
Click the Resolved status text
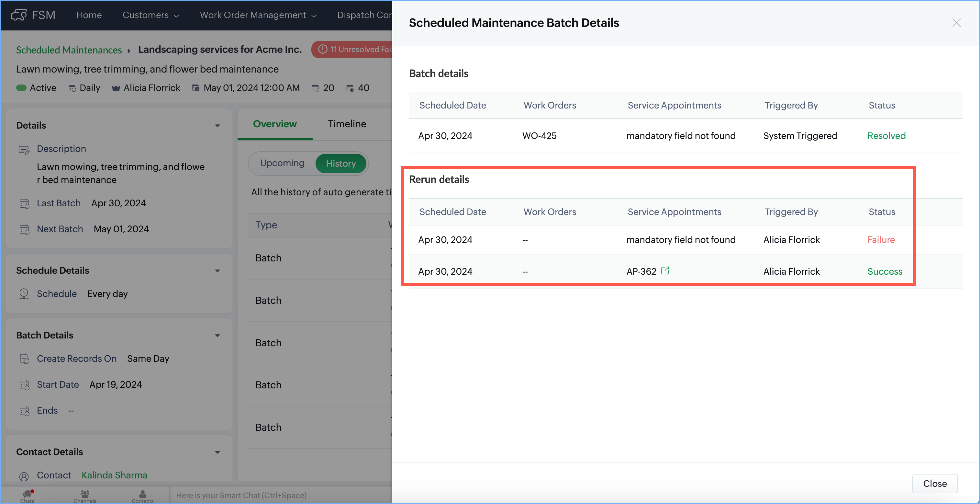point(886,136)
